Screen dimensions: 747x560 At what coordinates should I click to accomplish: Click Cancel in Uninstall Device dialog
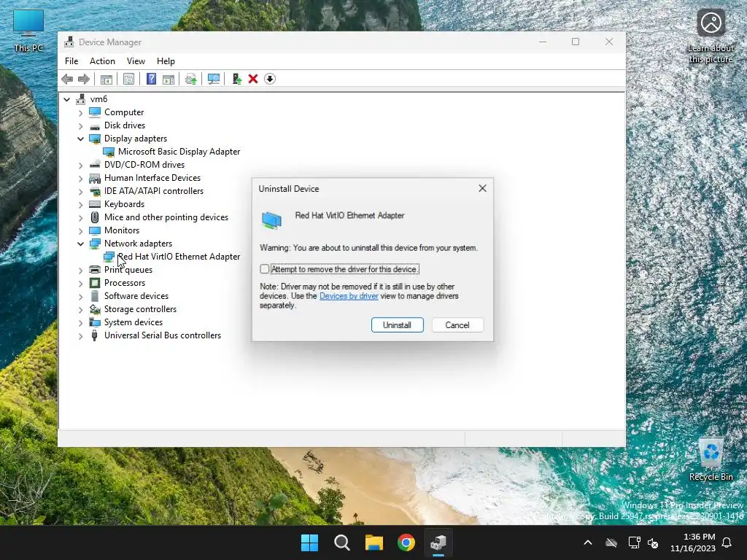coord(457,324)
